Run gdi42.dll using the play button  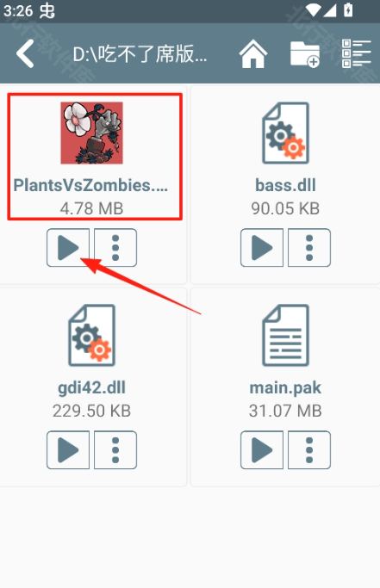68,449
